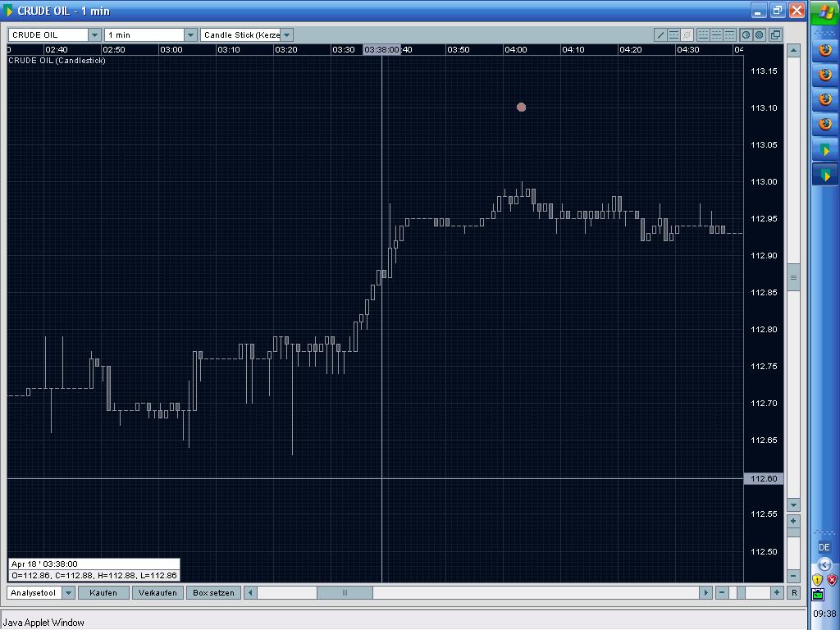840x630 pixels.
Task: Click the horizontal zoom in plus button
Action: coord(776,592)
